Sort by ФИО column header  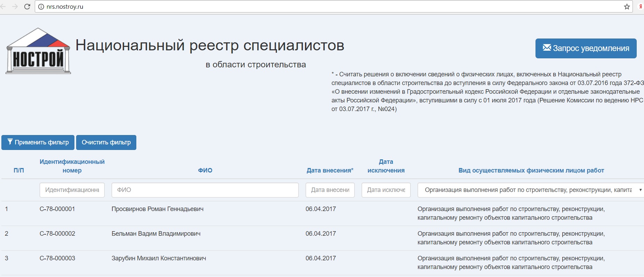[205, 170]
